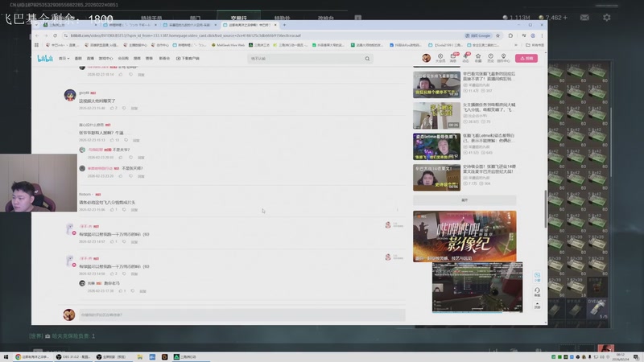Open the user avatar in the bilibili header
The width and height of the screenshot is (644, 362).
pyautogui.click(x=427, y=58)
